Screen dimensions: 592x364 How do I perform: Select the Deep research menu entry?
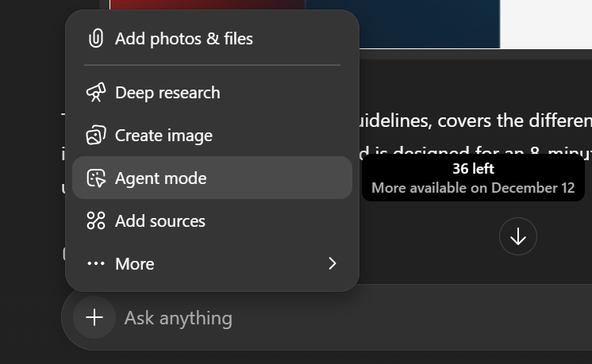point(167,93)
